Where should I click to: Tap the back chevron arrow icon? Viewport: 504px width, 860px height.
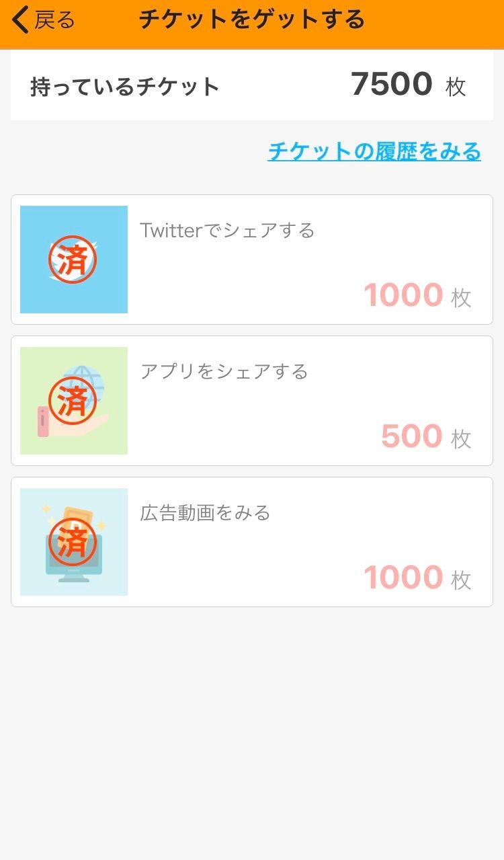click(21, 20)
